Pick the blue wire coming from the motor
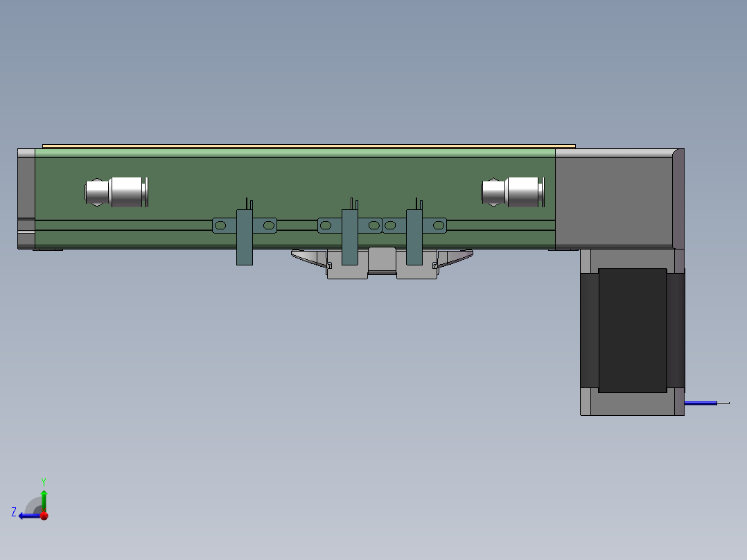This screenshot has height=560, width=747. 701,403
